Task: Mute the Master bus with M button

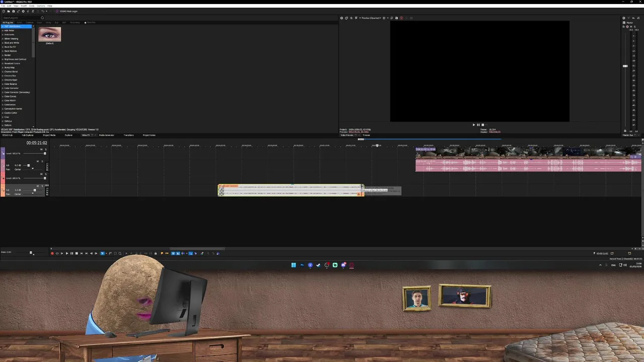Action: coord(631,27)
